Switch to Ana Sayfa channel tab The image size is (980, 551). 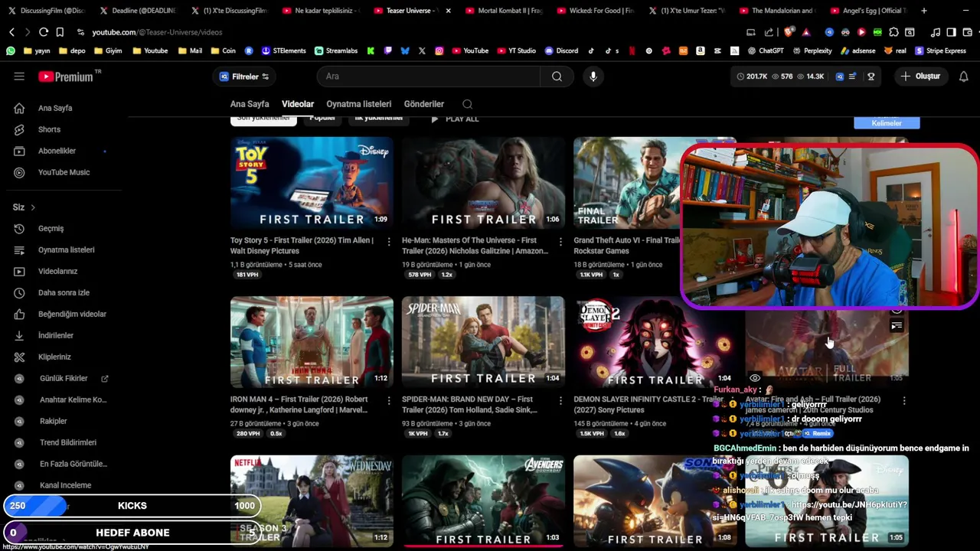[250, 104]
